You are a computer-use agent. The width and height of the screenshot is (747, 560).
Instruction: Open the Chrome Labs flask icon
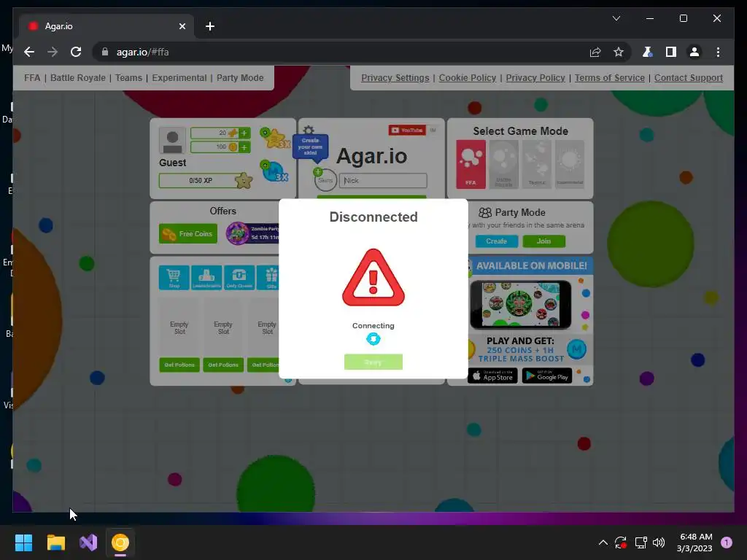tap(647, 52)
